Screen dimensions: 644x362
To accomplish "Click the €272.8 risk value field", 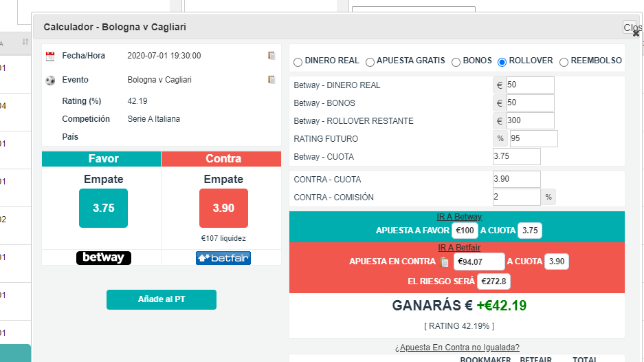I will click(493, 281).
